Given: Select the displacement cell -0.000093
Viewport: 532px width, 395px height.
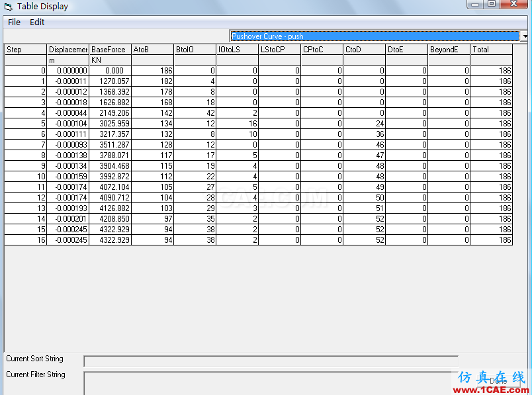Looking at the screenshot, I should (x=68, y=144).
